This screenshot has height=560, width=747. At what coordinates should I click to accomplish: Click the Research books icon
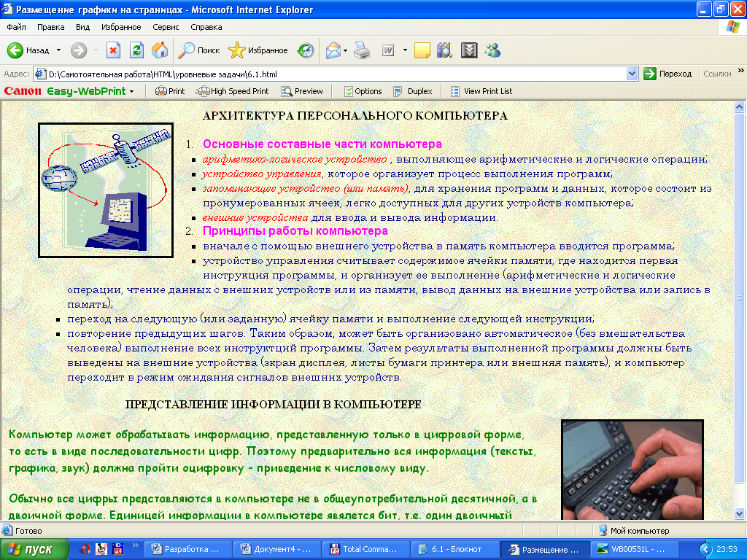pyautogui.click(x=444, y=50)
